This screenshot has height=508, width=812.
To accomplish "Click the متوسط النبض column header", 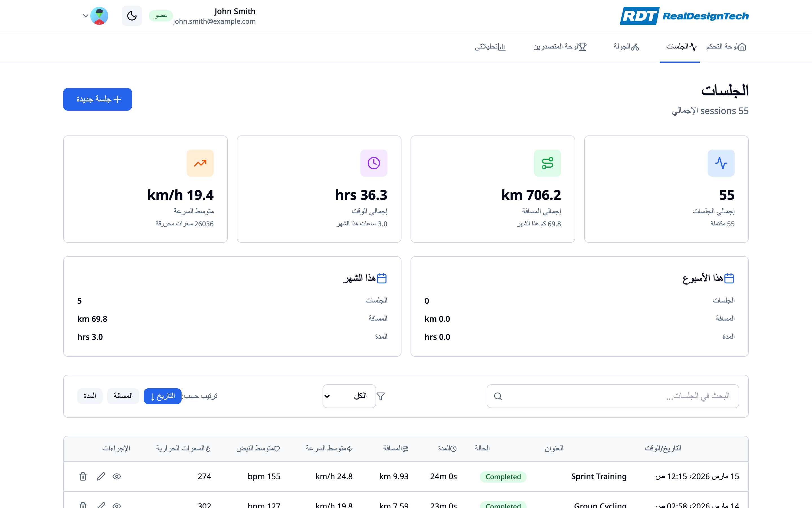I will [x=258, y=448].
